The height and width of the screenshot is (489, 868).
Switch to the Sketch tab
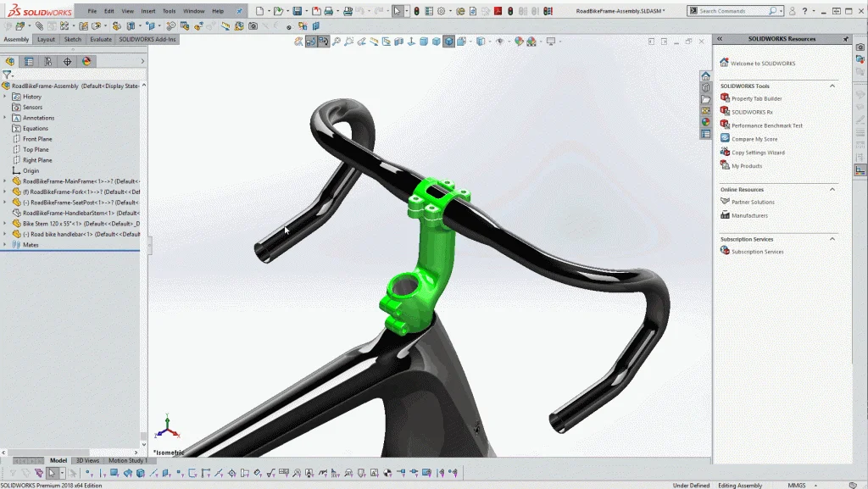[x=73, y=39]
